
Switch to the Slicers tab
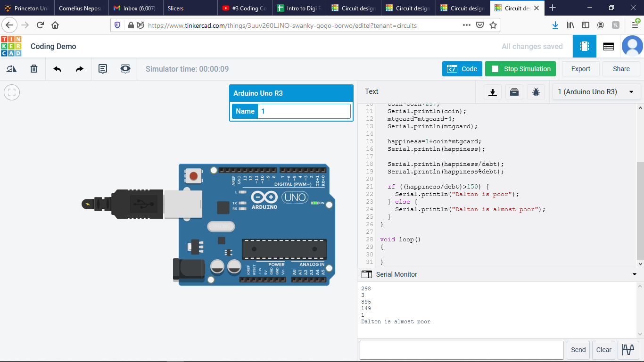point(190,8)
